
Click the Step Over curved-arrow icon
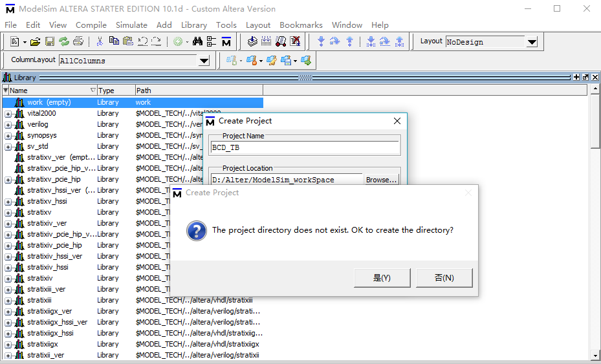tap(335, 41)
